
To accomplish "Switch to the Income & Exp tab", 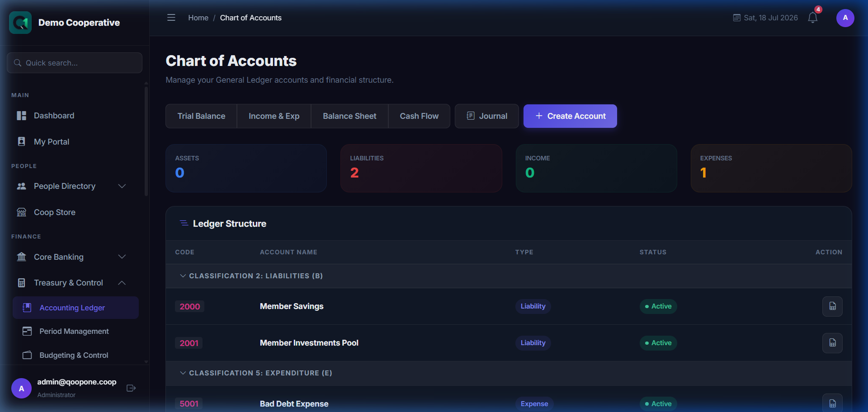I will (x=274, y=116).
